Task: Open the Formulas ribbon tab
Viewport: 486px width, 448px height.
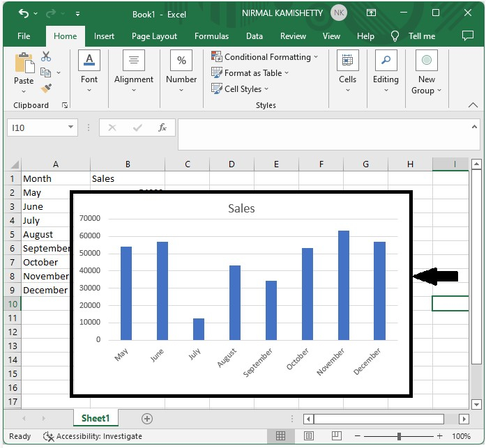Action: tap(211, 36)
